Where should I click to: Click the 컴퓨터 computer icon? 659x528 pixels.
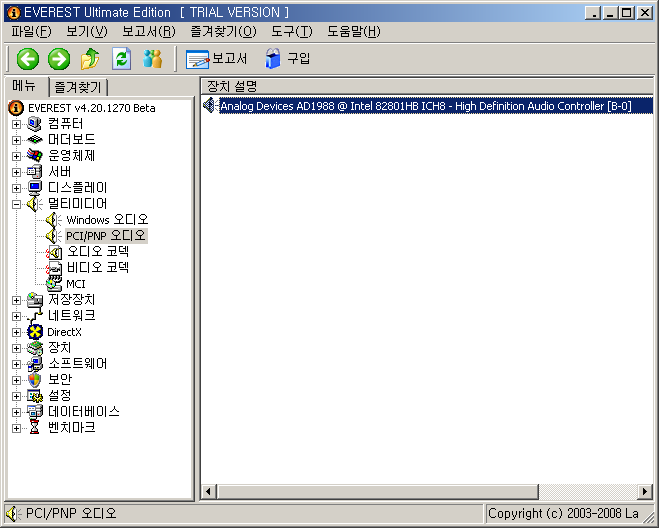tap(34, 124)
